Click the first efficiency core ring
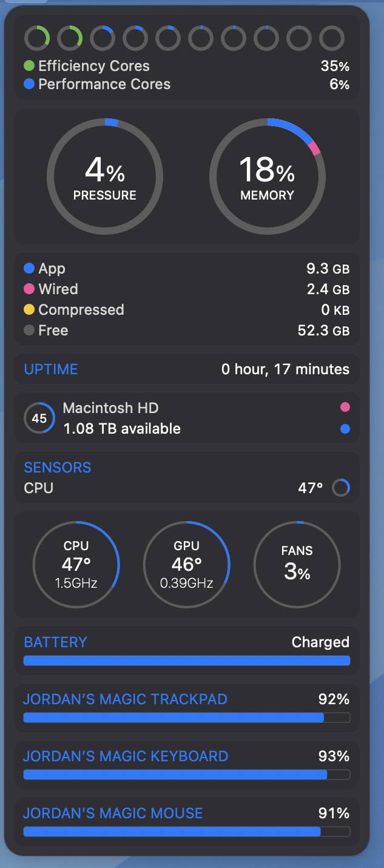384x868 pixels. tap(37, 39)
